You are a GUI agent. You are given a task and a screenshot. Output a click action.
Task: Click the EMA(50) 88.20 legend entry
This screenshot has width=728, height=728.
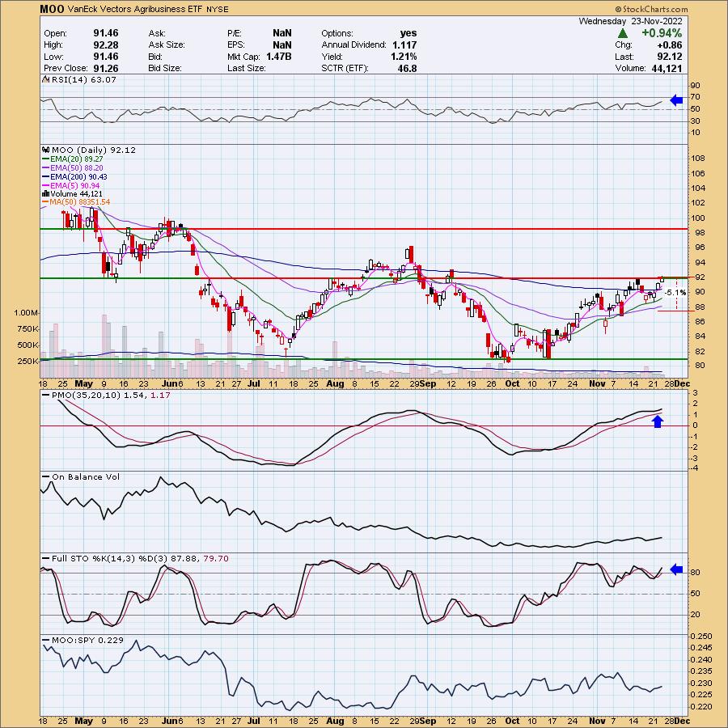[73, 167]
